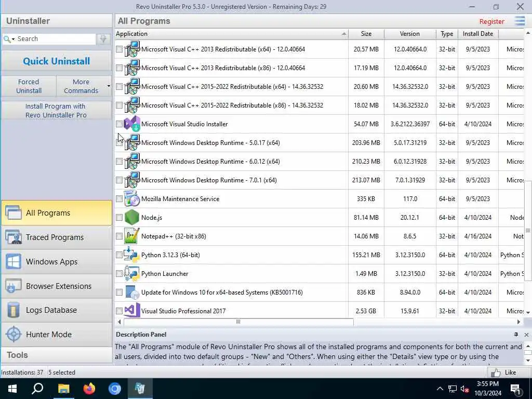Click the Python Launcher rocket icon
This screenshot has width=532, height=399.
click(131, 273)
